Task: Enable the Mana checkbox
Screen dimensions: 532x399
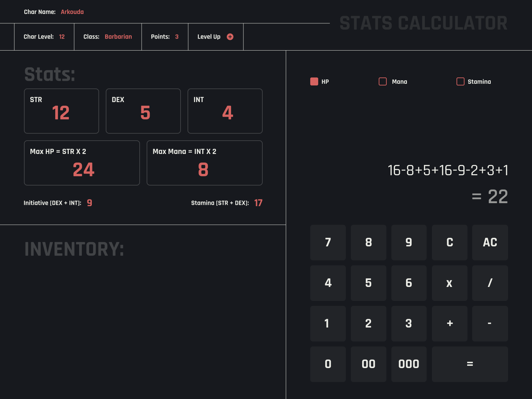Action: pyautogui.click(x=383, y=81)
